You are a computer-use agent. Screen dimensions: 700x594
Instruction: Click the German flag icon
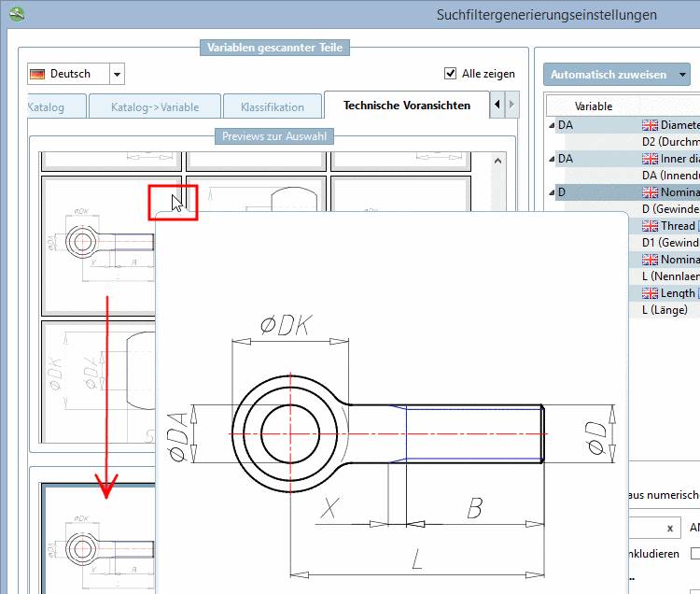point(37,74)
